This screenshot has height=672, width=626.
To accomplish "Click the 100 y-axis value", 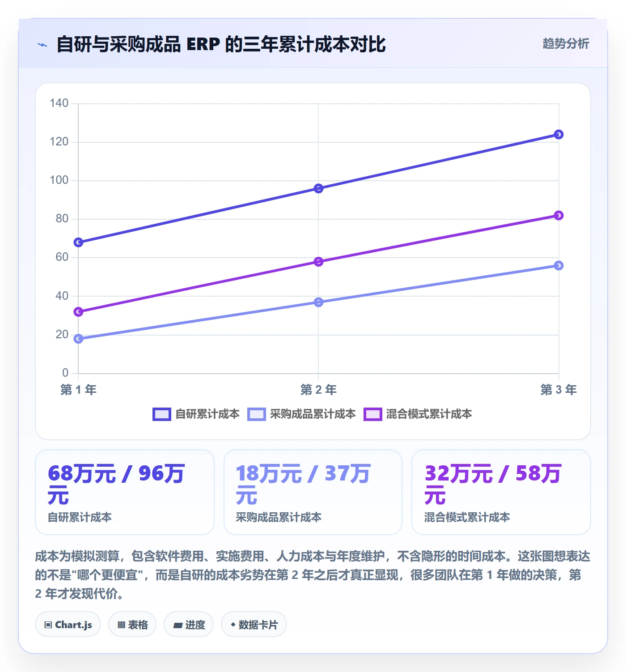I will coord(59,180).
